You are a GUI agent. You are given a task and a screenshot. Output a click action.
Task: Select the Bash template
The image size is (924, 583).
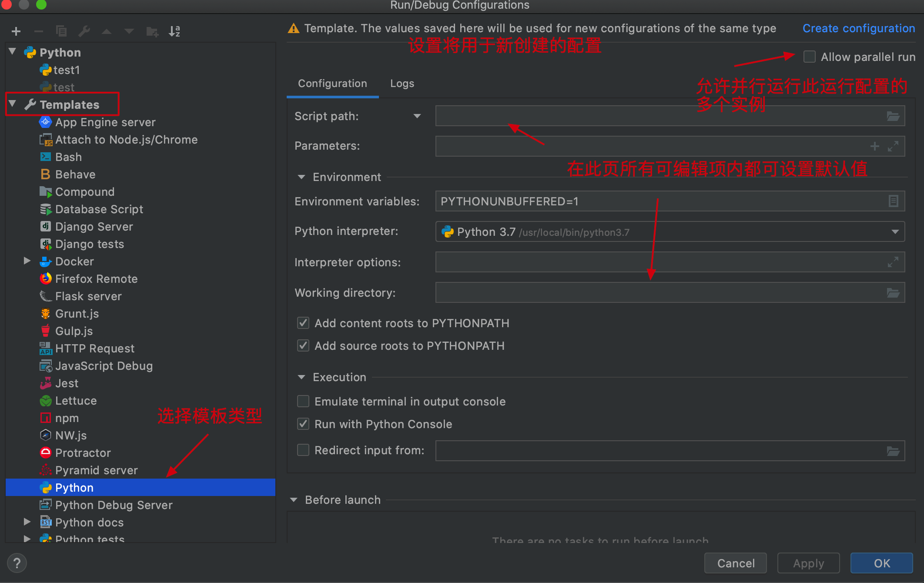60,157
